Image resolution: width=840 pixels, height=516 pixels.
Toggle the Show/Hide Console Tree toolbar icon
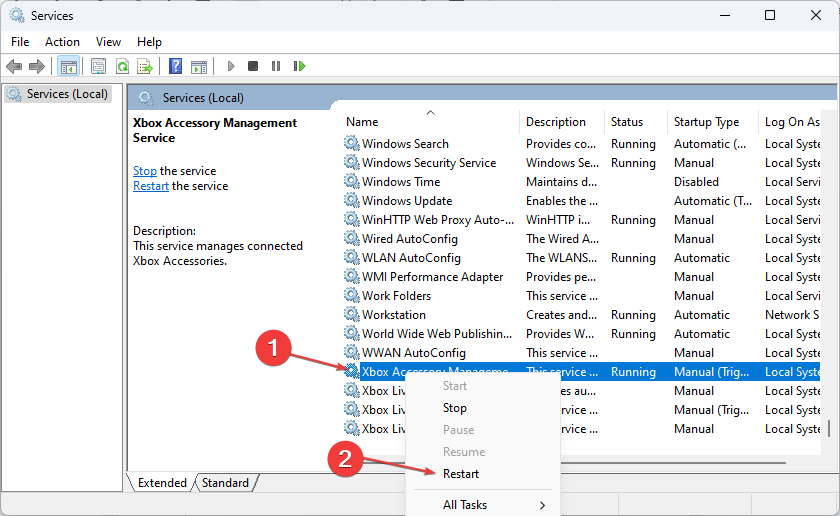click(69, 66)
